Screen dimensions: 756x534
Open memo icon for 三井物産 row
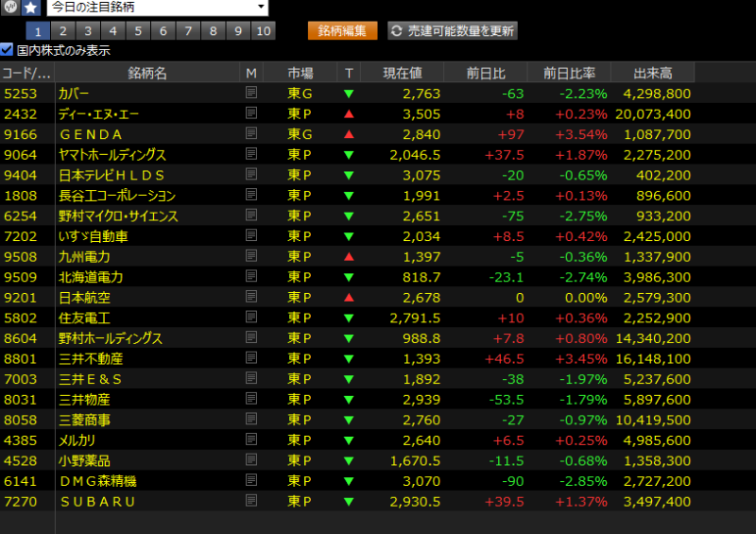(251, 399)
